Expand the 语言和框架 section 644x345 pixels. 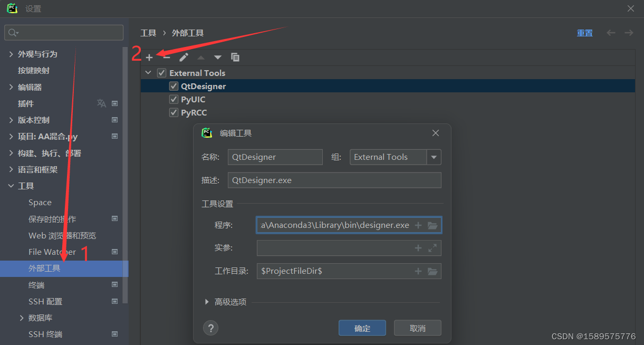tap(11, 169)
